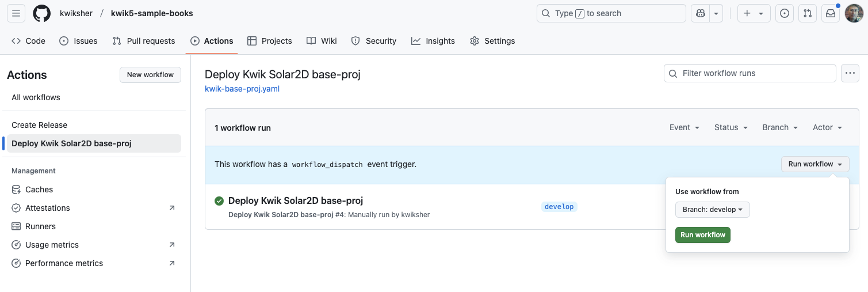The height and width of the screenshot is (292, 868).
Task: Switch to the Security tab
Action: tap(374, 41)
